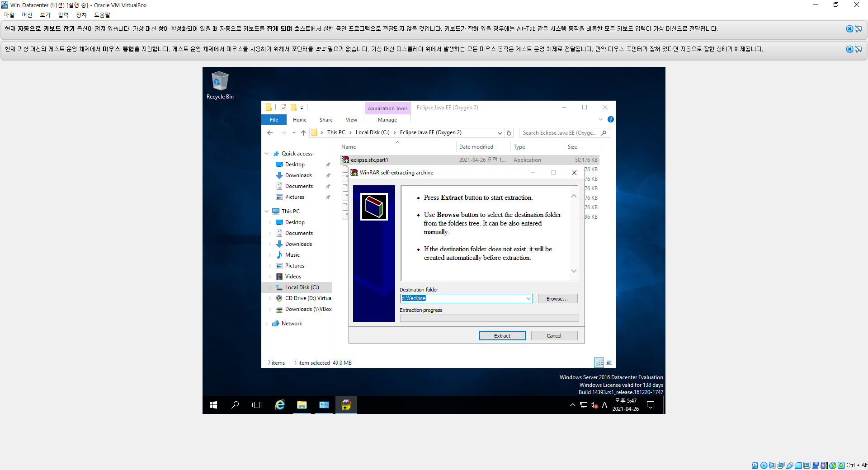868x470 pixels.
Task: Open address bar history dropdown
Action: [500, 133]
